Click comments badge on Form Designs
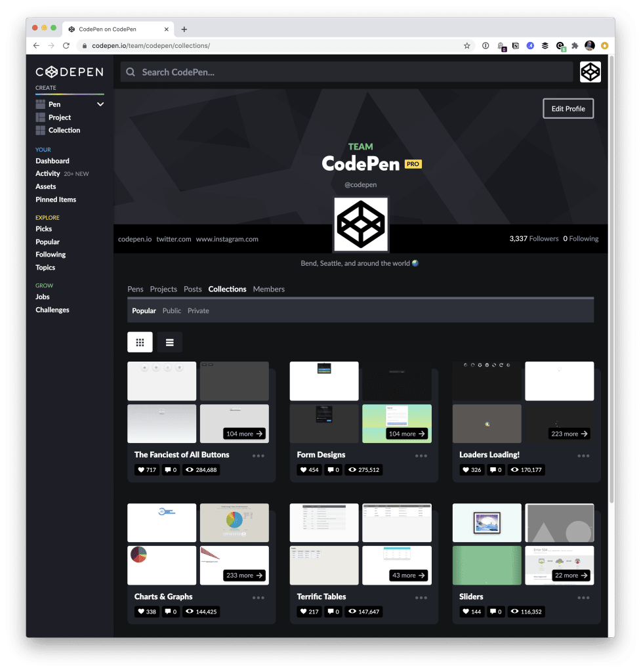The width and height of the screenshot is (641, 672). (333, 470)
